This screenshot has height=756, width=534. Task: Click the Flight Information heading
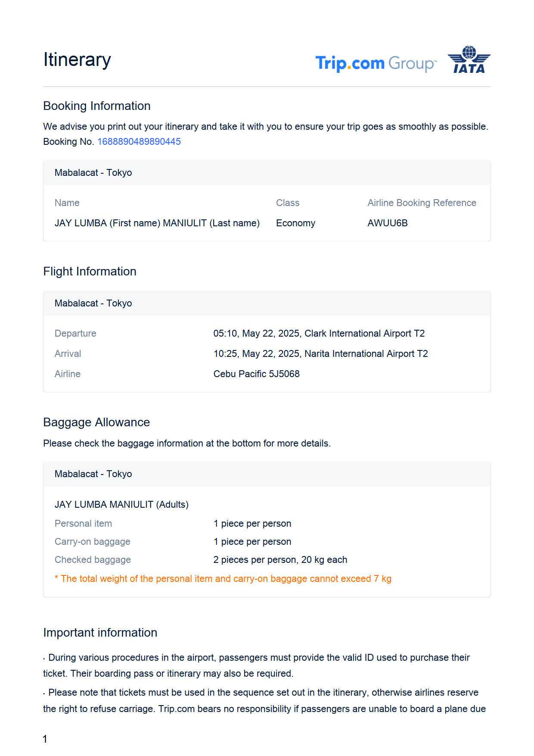pos(90,272)
